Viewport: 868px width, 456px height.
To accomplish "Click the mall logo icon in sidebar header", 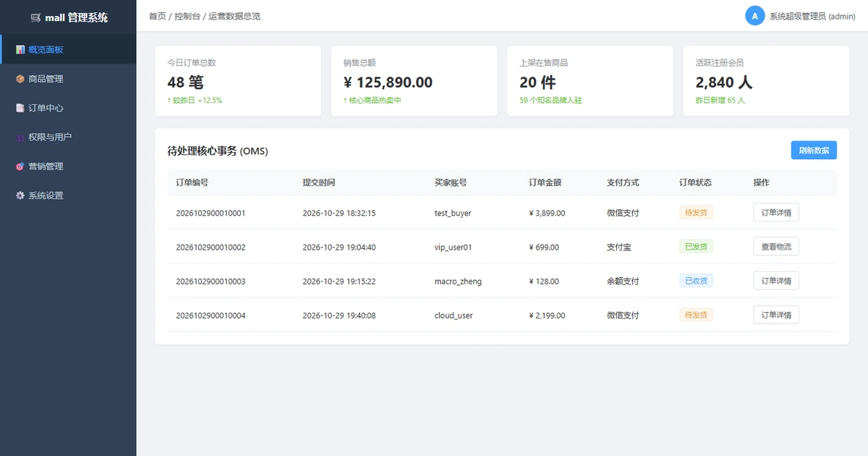I will click(35, 17).
